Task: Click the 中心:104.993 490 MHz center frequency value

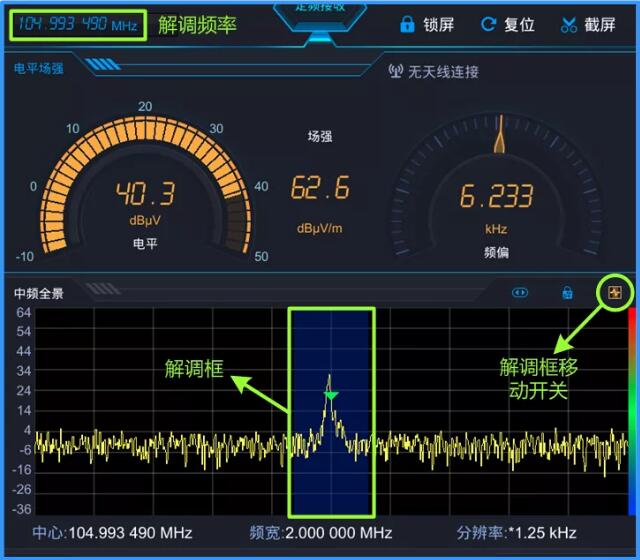Action: (x=112, y=533)
